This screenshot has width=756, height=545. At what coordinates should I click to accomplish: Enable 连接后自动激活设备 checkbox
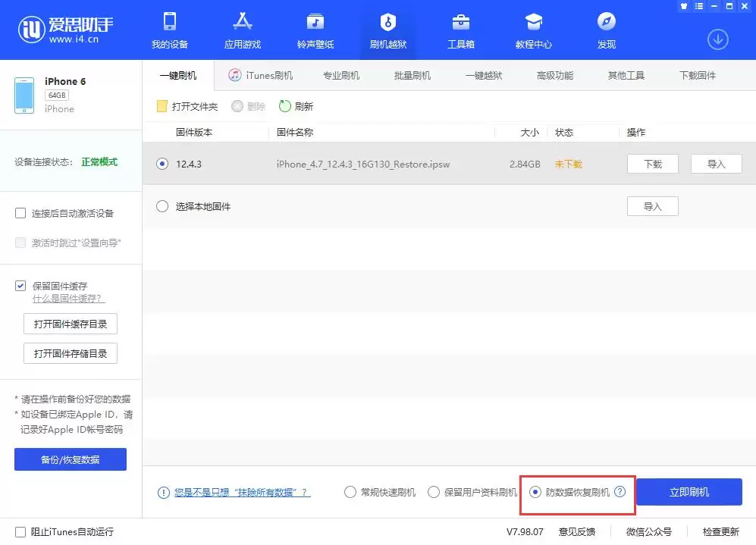(x=20, y=213)
